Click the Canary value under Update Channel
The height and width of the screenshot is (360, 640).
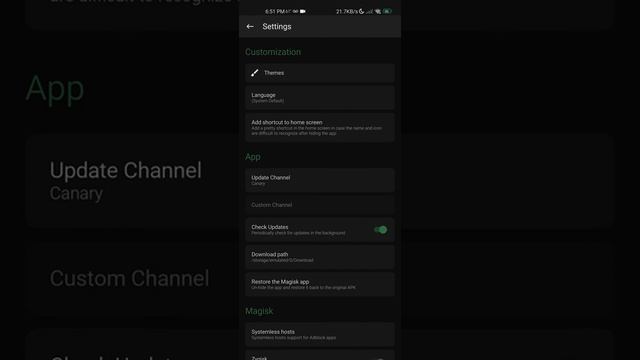tap(258, 184)
